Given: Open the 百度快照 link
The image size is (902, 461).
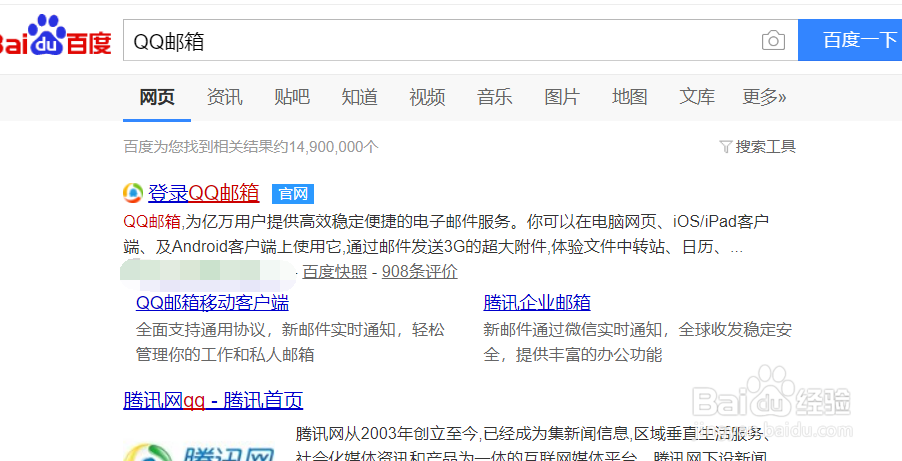Looking at the screenshot, I should click(335, 272).
